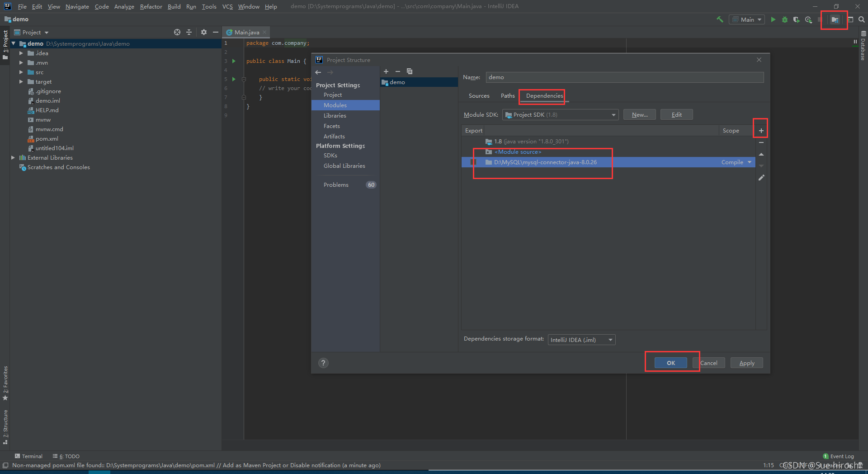Copy the selected module
Screen dimensions: 868x474
410,71
